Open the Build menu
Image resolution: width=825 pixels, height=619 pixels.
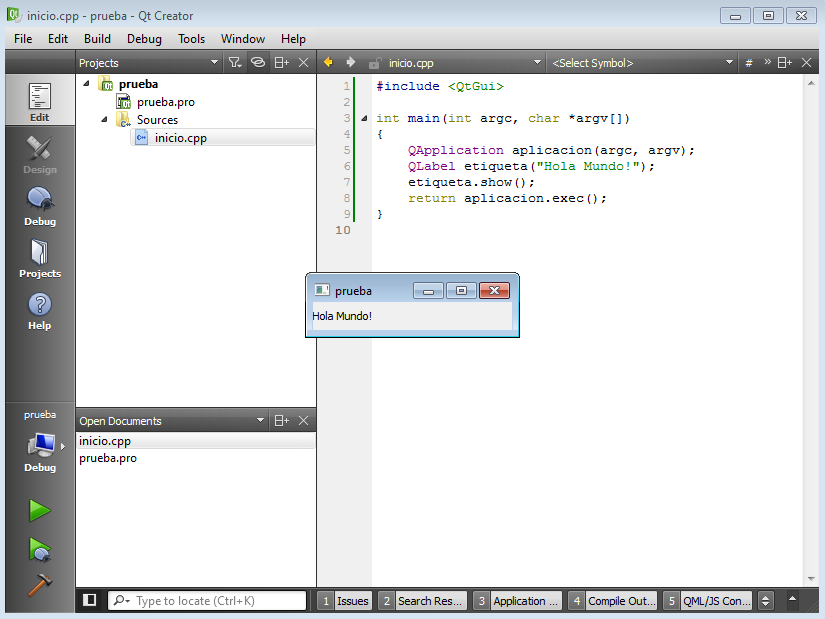(x=97, y=39)
